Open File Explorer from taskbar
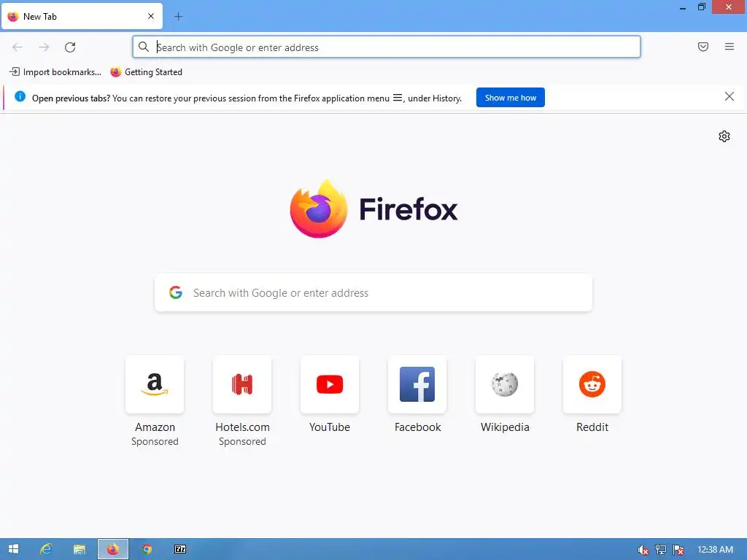Screen dimensions: 747x560 [x=79, y=549]
